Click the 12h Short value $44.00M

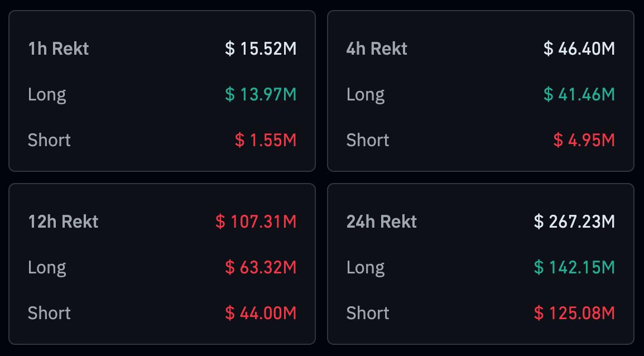coord(261,313)
